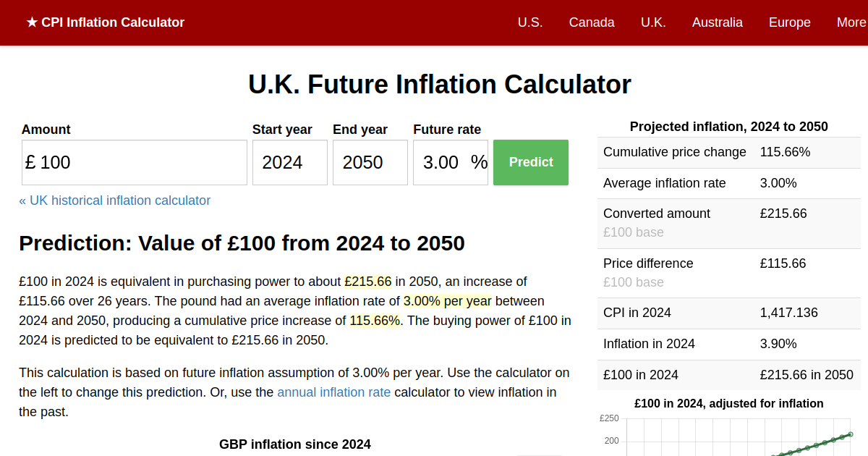Focus the End year field
The width and height of the screenshot is (868, 456).
[x=370, y=162]
